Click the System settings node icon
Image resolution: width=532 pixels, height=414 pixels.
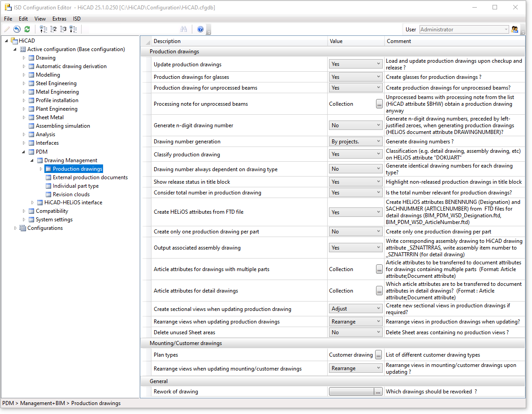pyautogui.click(x=31, y=220)
